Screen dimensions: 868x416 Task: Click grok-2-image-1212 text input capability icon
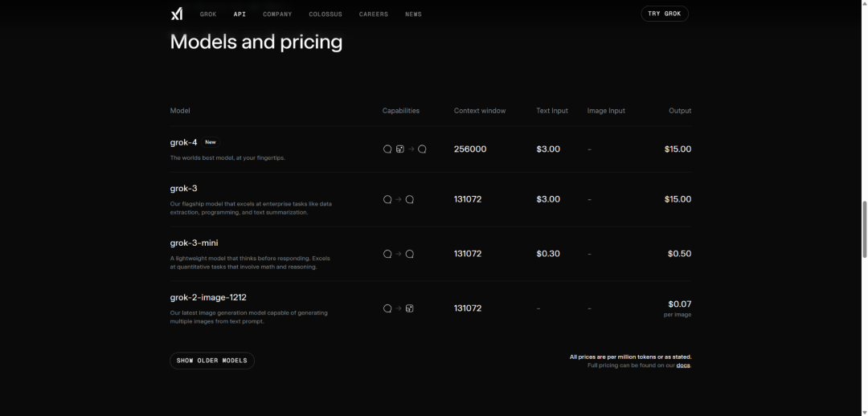pos(387,308)
